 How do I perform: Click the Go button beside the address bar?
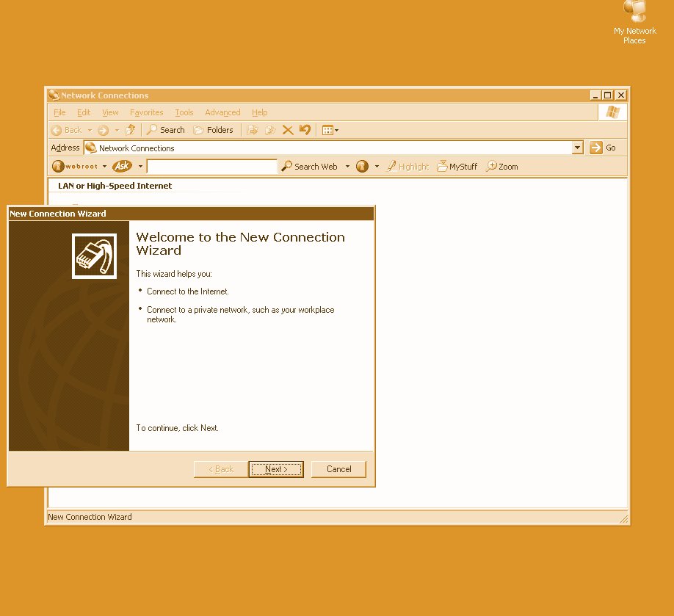click(603, 148)
